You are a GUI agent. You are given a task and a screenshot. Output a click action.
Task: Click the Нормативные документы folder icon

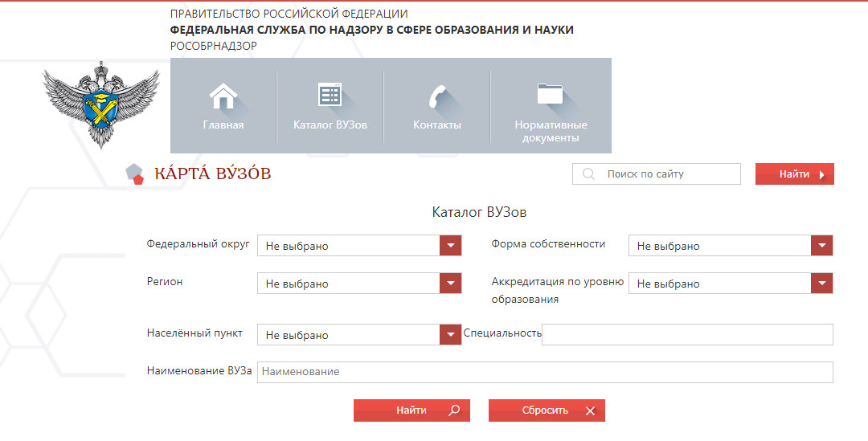tap(551, 93)
